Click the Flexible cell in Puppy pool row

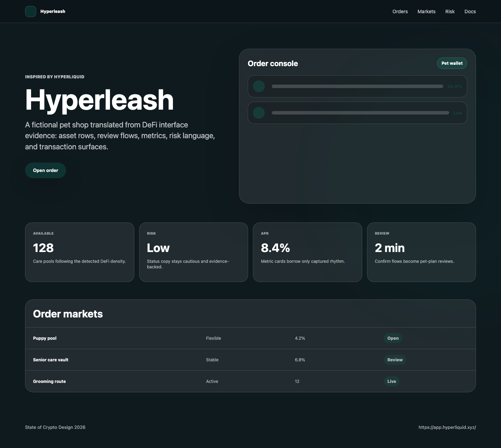click(x=214, y=338)
